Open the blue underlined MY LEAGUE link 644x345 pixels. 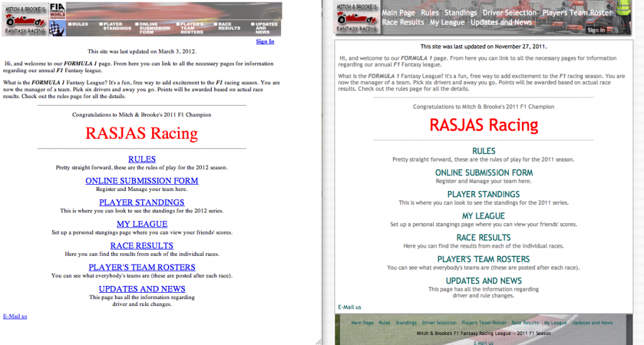pos(142,224)
